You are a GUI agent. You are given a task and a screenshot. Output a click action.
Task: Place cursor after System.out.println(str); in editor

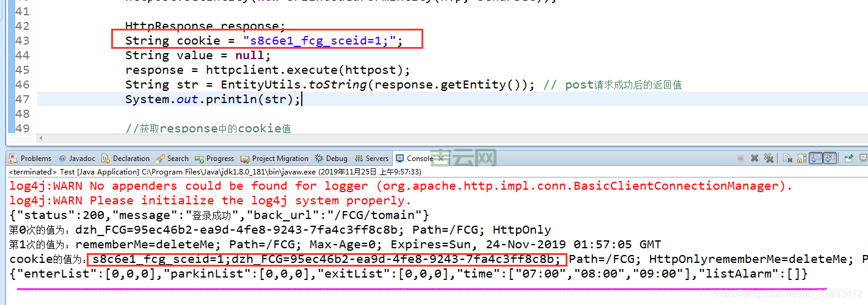tap(302, 99)
